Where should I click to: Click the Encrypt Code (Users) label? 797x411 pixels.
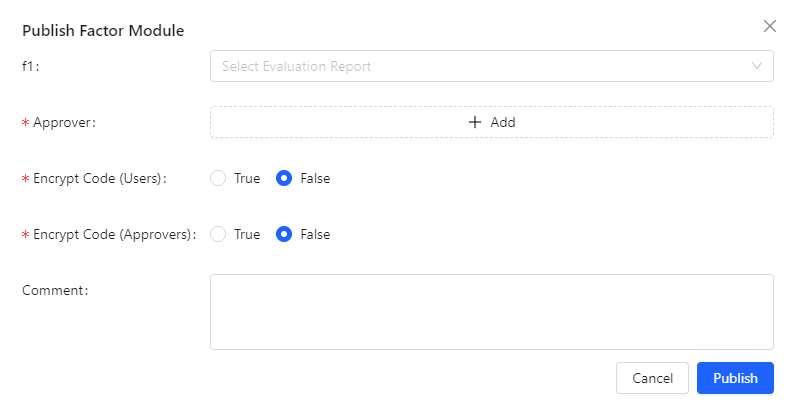(x=99, y=178)
